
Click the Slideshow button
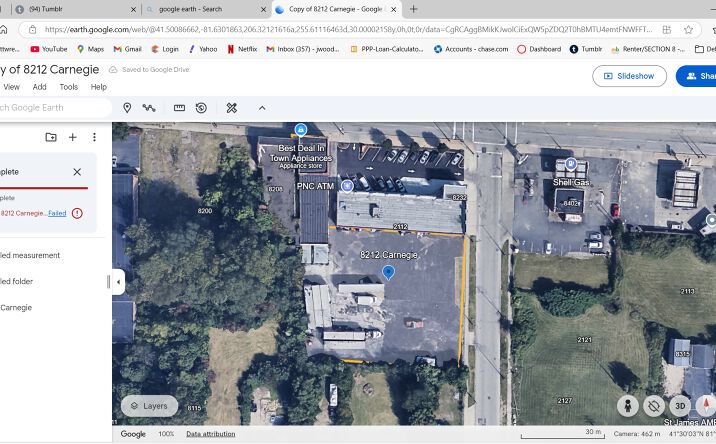click(x=629, y=76)
